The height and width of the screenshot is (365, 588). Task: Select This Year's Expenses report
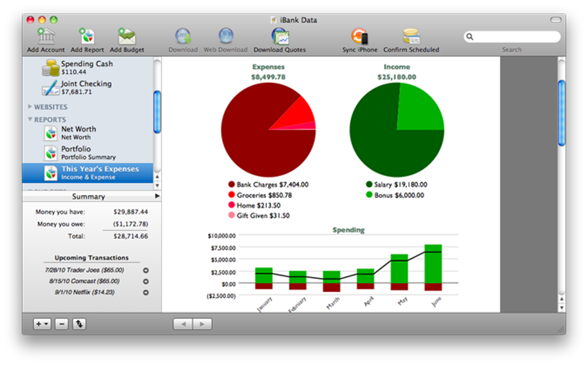pos(88,172)
